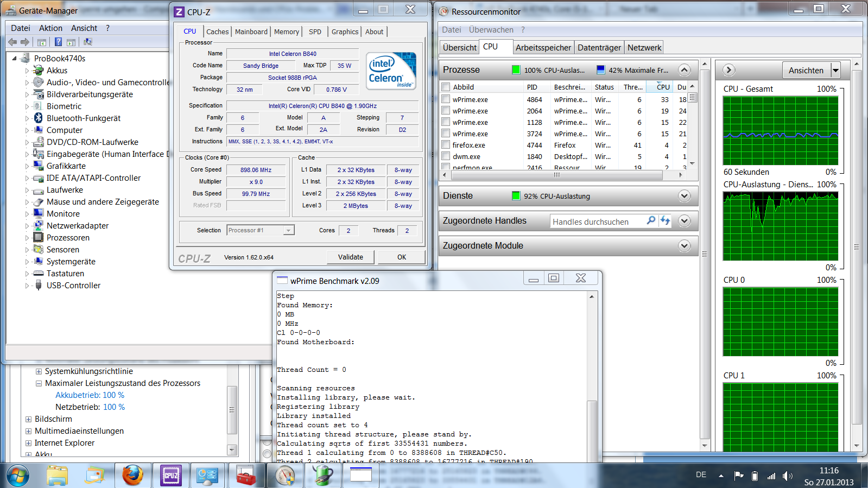Click the volume speaker icon in tray
The image size is (868, 488).
coord(788,476)
